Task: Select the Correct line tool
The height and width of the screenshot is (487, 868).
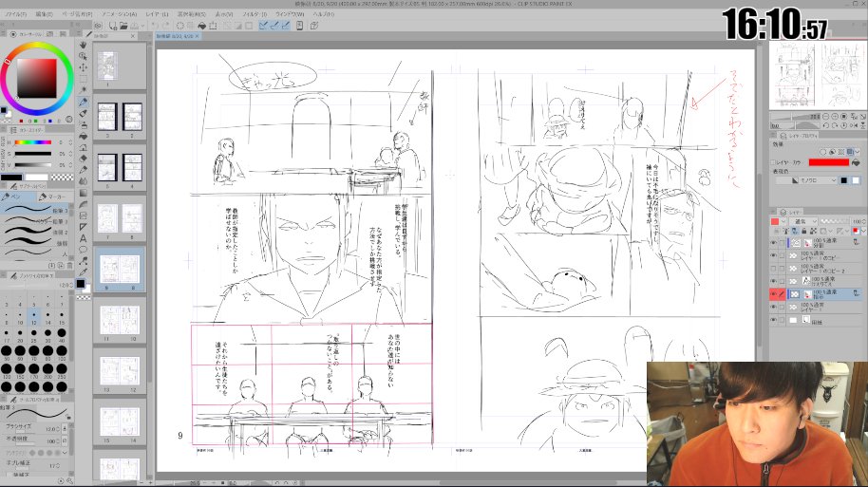Action: [x=83, y=261]
